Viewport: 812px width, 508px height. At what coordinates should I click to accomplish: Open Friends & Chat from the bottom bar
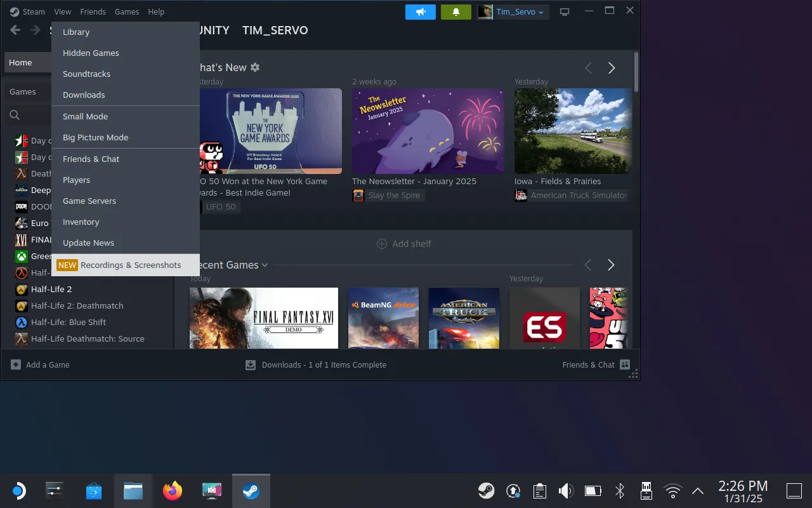tap(588, 364)
